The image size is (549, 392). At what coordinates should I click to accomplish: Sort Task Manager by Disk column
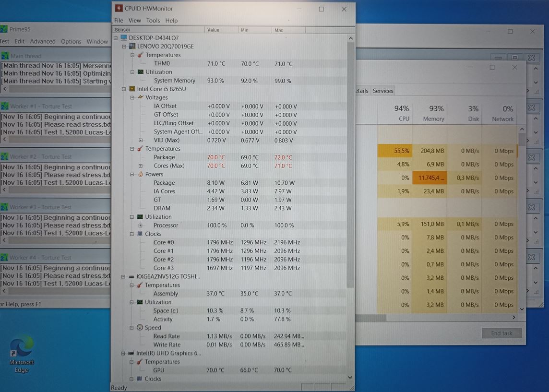(464, 113)
